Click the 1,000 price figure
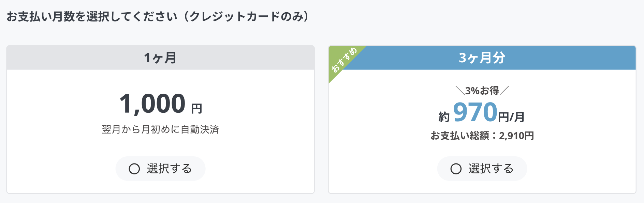The image size is (644, 203). 152,104
